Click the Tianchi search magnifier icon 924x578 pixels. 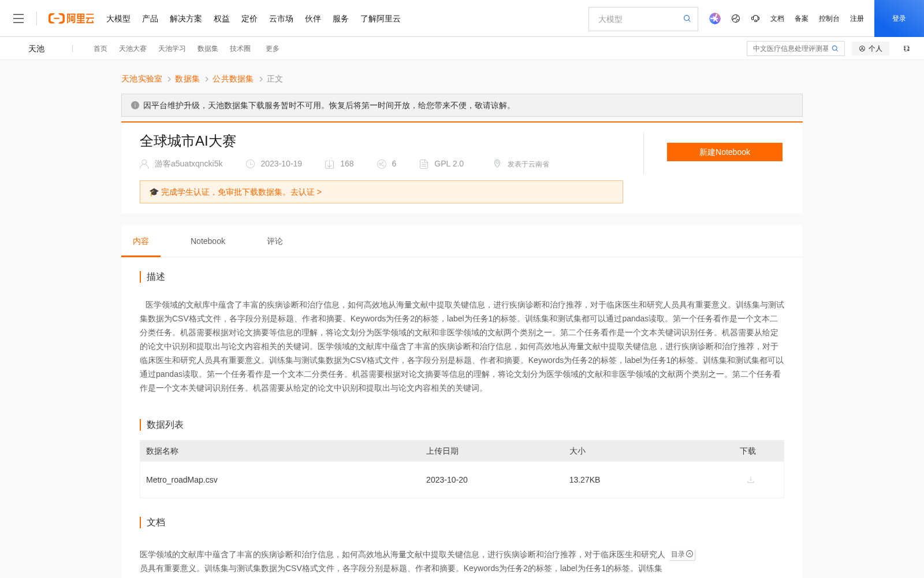[x=835, y=49]
